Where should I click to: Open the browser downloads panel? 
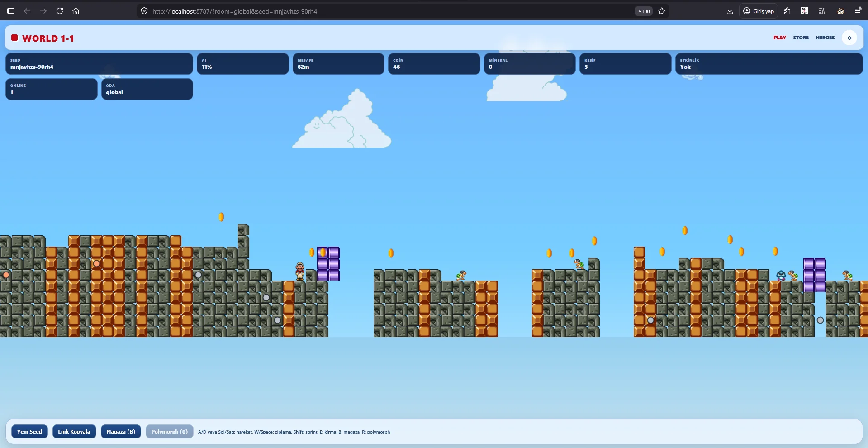(x=730, y=11)
